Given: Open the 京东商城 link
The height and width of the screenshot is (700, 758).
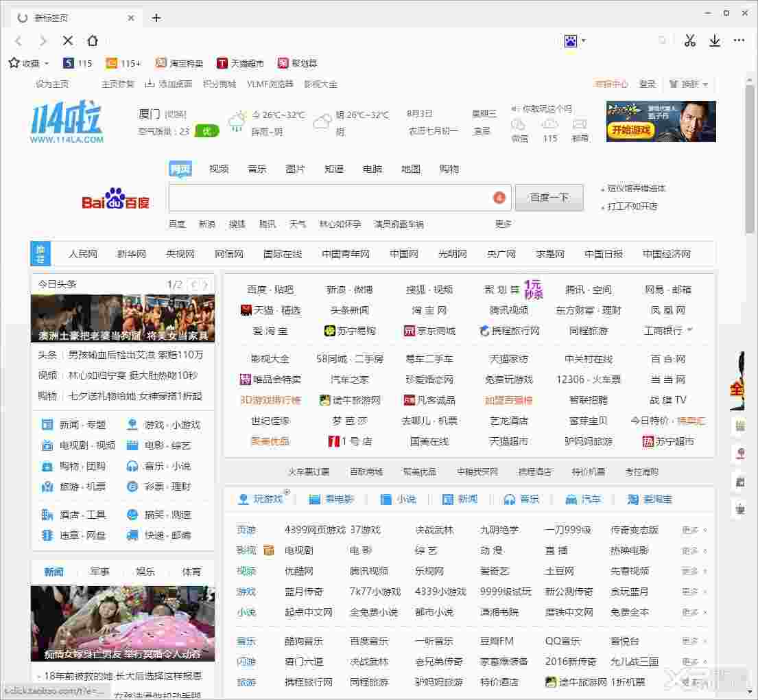Looking at the screenshot, I should [x=429, y=331].
